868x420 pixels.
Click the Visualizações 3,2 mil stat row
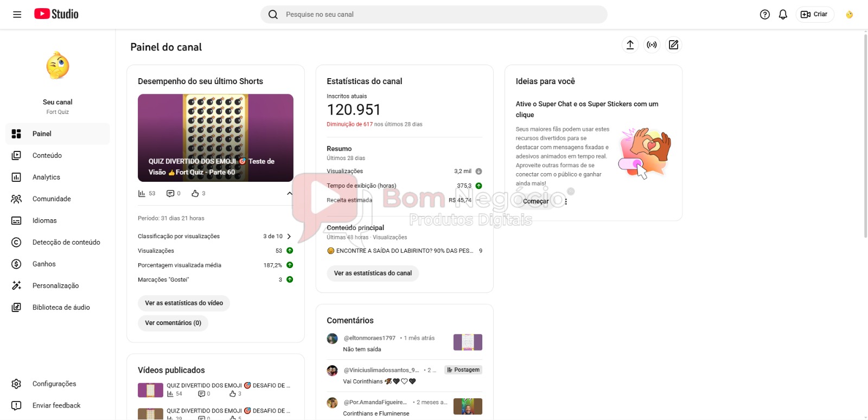(x=404, y=171)
